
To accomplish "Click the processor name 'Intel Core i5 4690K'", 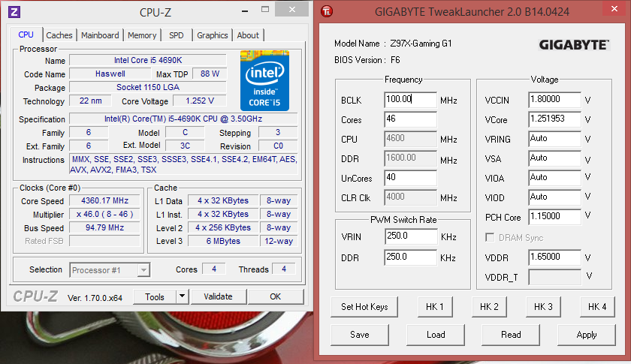I will coord(148,60).
